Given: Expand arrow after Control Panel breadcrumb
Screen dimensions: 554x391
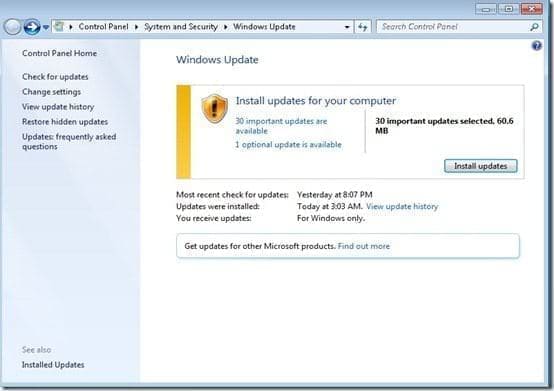Looking at the screenshot, I should 136,27.
